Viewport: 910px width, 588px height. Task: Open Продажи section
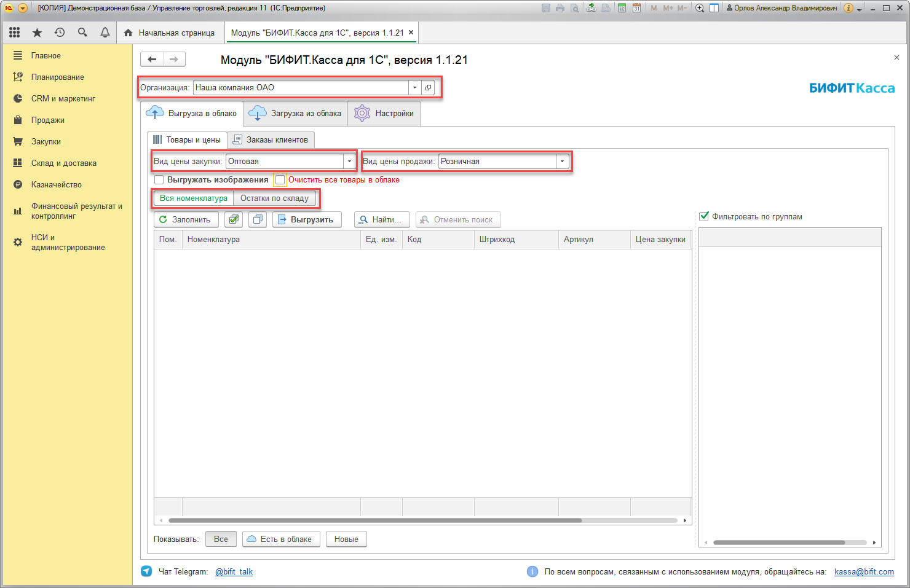(67, 120)
